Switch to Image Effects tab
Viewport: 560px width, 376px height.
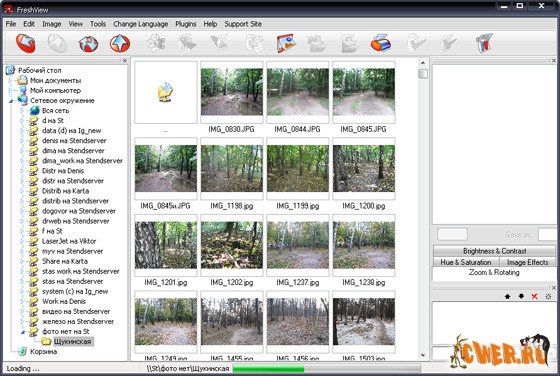pyautogui.click(x=527, y=262)
